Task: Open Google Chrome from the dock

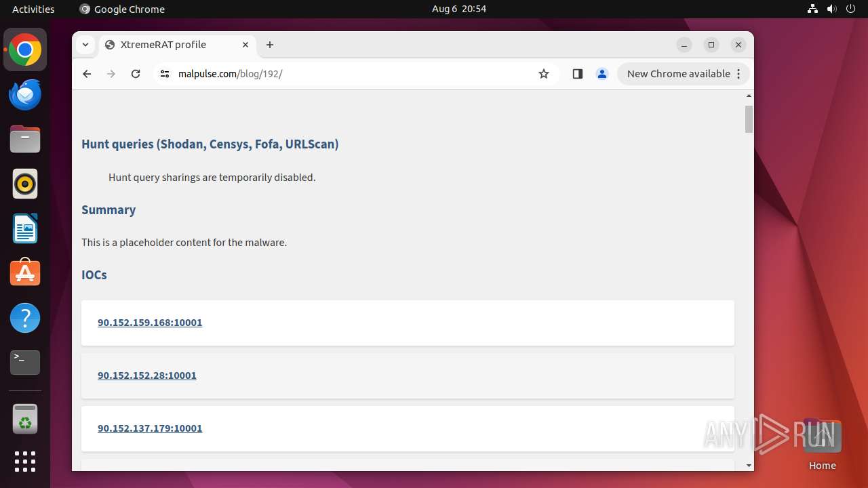Action: pyautogui.click(x=25, y=50)
